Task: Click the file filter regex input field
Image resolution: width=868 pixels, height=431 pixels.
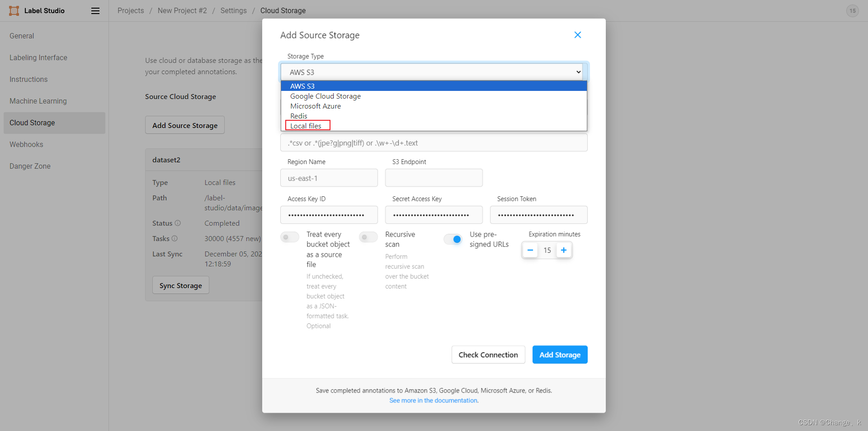Action: 434,142
